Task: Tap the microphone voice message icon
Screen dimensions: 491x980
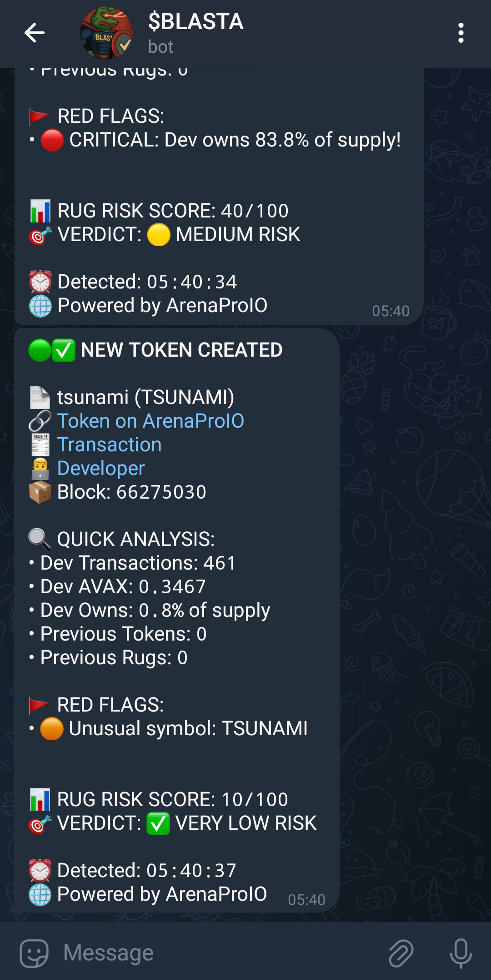Action: pyautogui.click(x=461, y=953)
